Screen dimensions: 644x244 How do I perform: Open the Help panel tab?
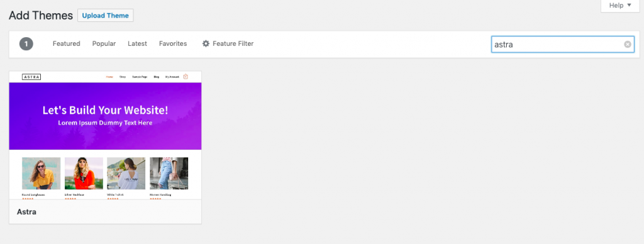click(620, 6)
